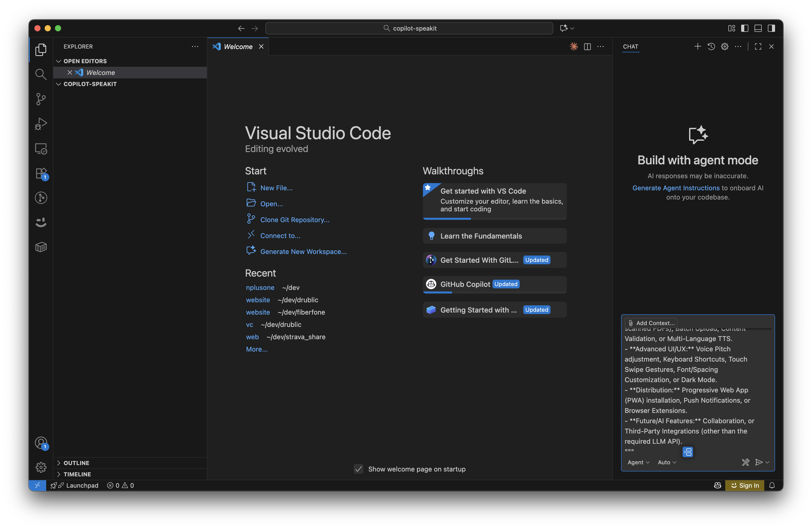Open the Run and Debug view
This screenshot has width=812, height=529.
[x=41, y=124]
